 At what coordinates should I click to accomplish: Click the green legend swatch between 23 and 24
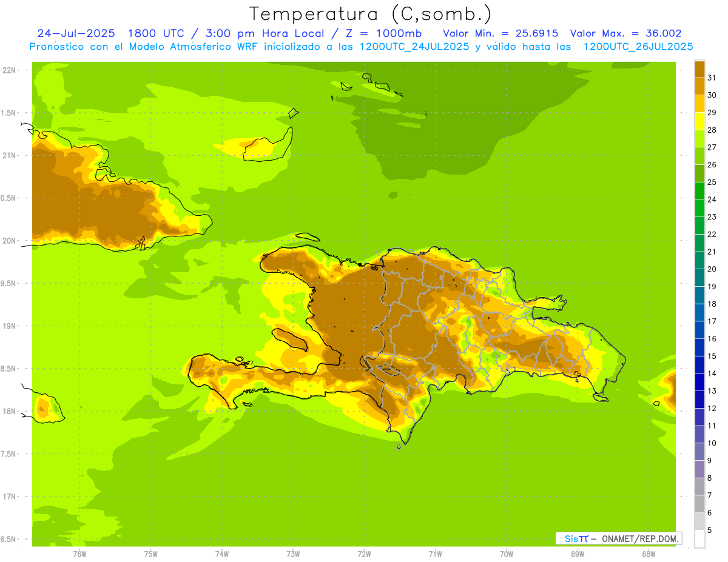click(699, 208)
